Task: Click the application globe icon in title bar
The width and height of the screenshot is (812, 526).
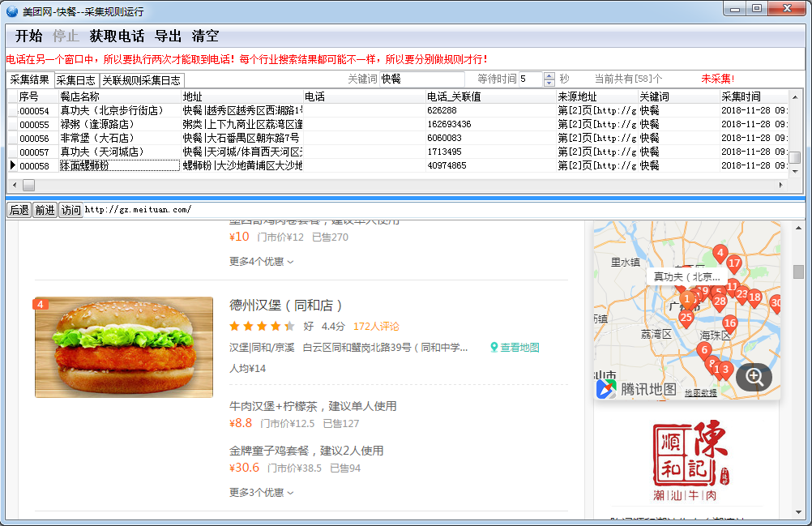Action: (x=12, y=11)
